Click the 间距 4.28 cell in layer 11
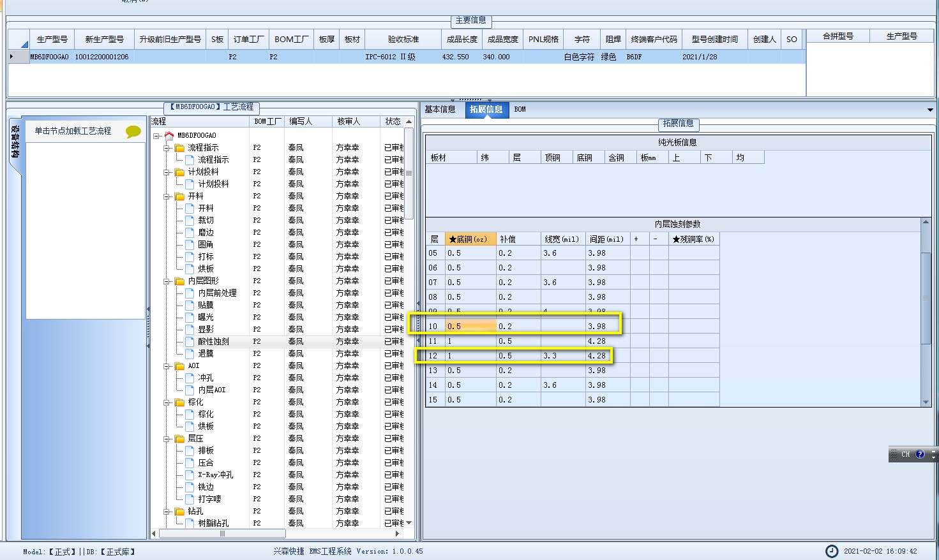 [608, 341]
